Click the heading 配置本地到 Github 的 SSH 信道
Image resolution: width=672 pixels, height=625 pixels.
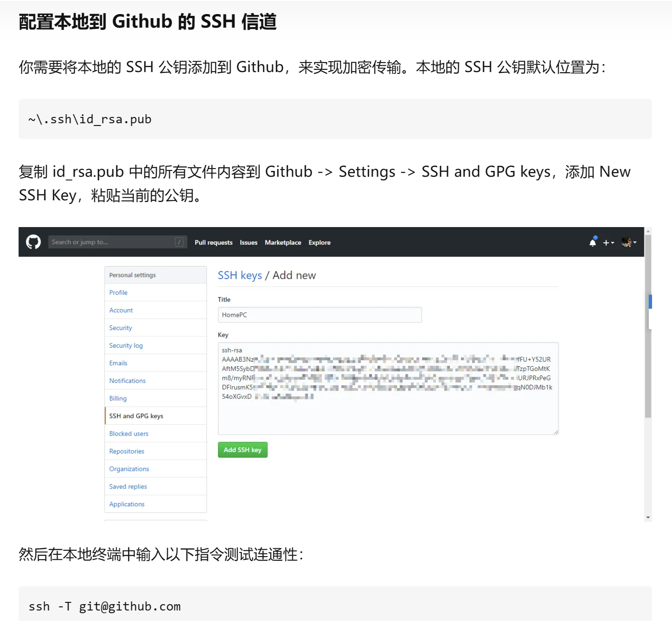pos(148,22)
